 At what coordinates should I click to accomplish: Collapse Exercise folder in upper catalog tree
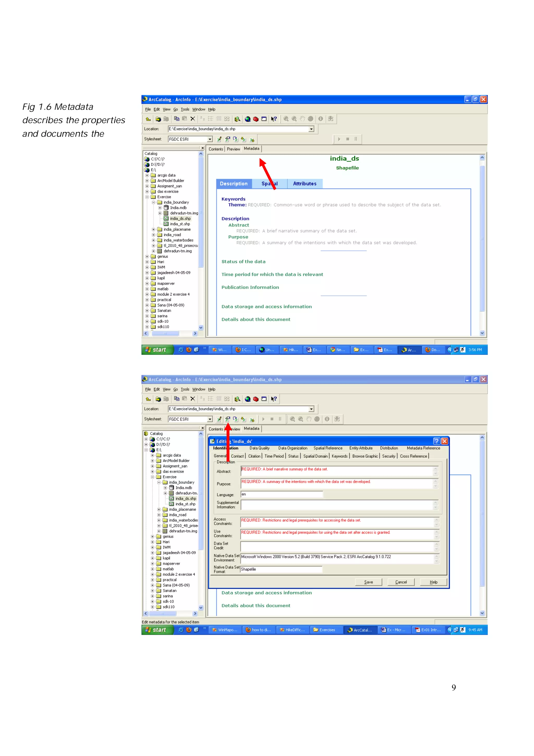pos(147,197)
